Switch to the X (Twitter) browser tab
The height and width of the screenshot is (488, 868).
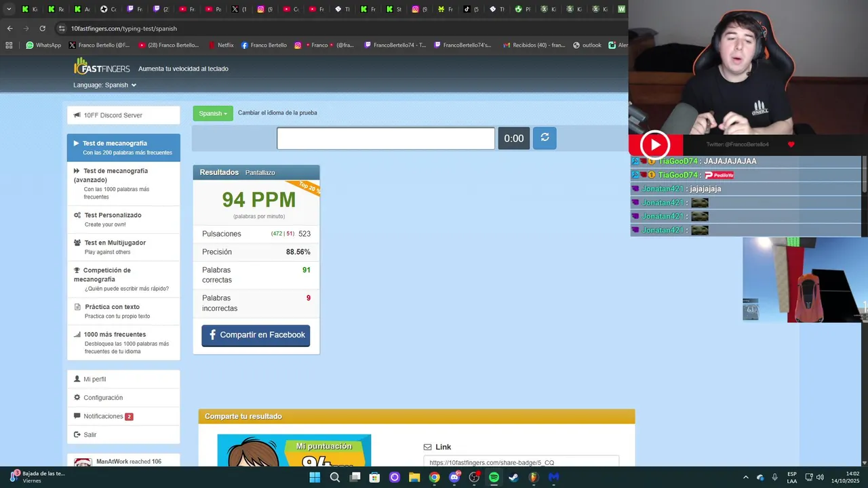pyautogui.click(x=239, y=9)
